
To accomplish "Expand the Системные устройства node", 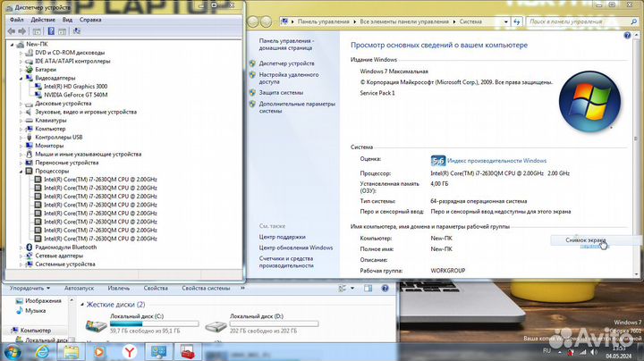I will pos(21,264).
